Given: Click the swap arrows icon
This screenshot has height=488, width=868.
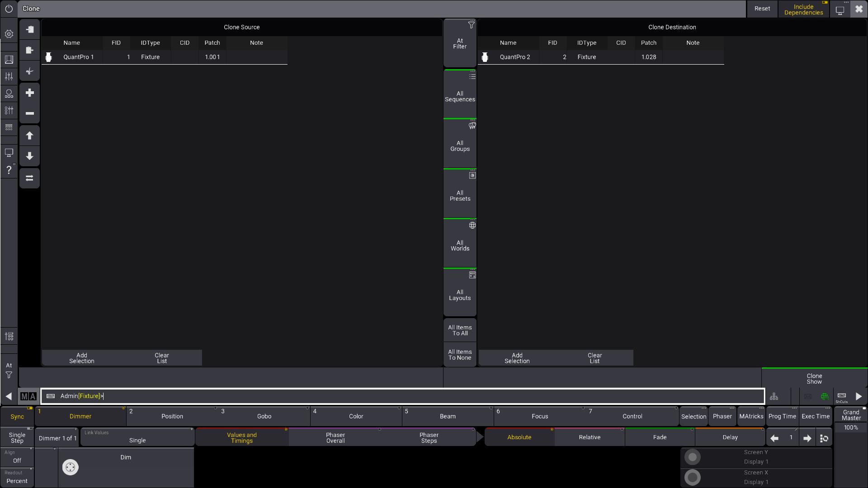Looking at the screenshot, I should coord(30,178).
